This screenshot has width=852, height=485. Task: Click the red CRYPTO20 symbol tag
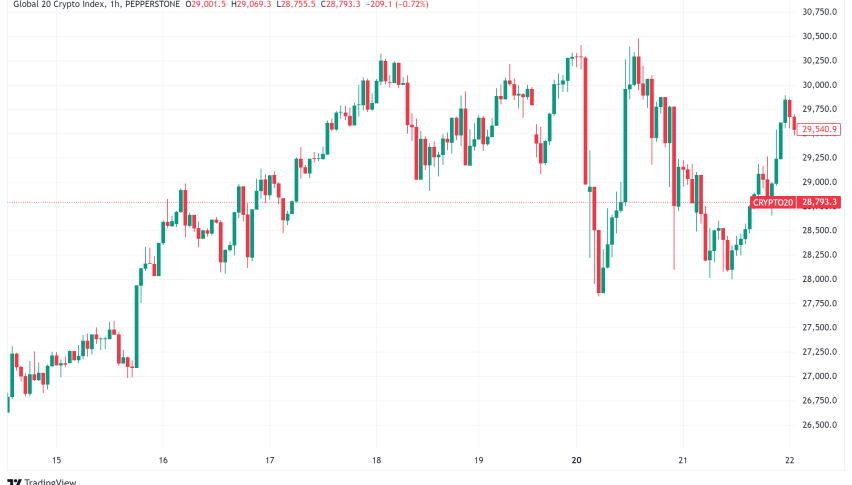(x=773, y=202)
